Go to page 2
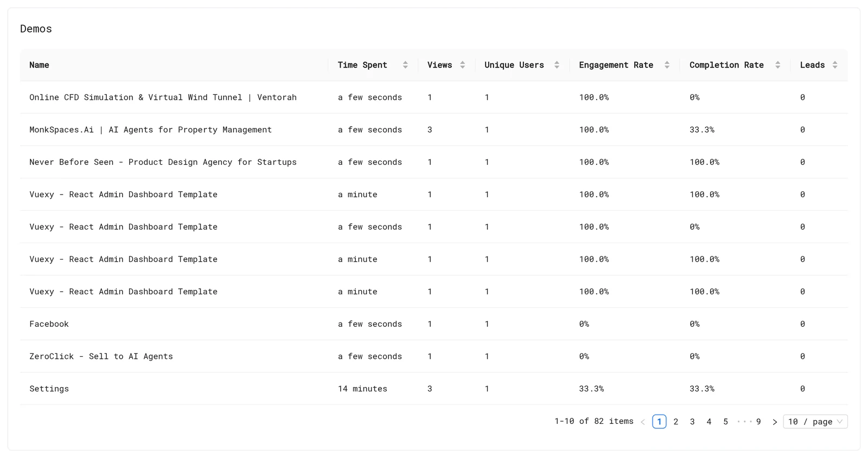 coord(676,422)
